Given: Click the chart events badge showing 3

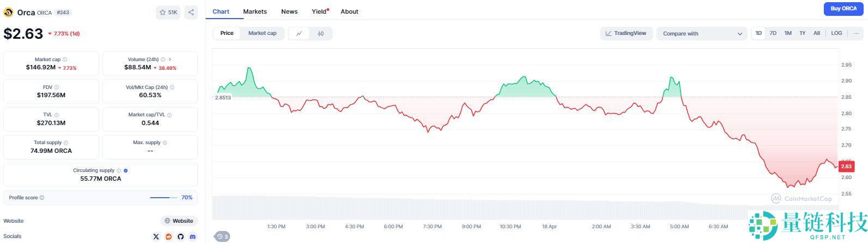Looking at the screenshot, I should pos(222,236).
